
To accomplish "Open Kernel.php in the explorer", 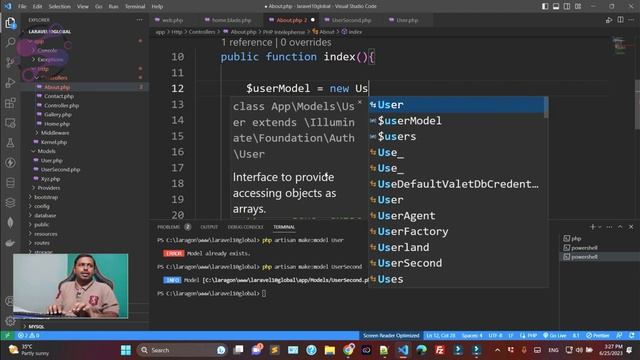I will pyautogui.click(x=53, y=142).
